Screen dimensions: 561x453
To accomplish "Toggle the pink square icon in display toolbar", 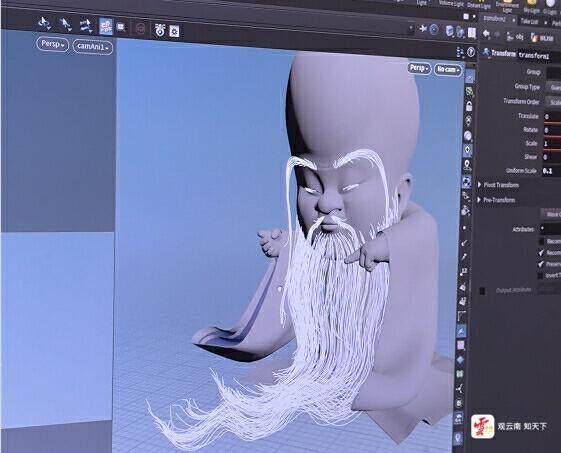I will (x=461, y=345).
